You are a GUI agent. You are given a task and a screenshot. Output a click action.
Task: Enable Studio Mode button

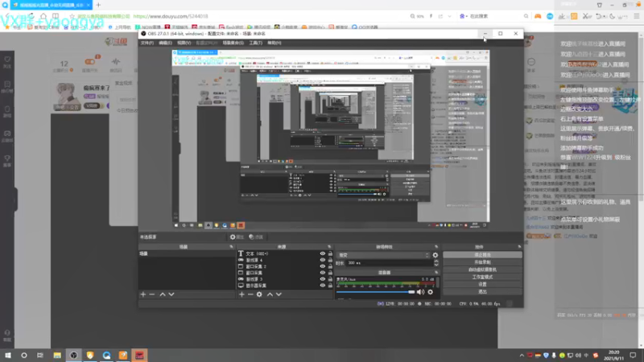(x=482, y=277)
